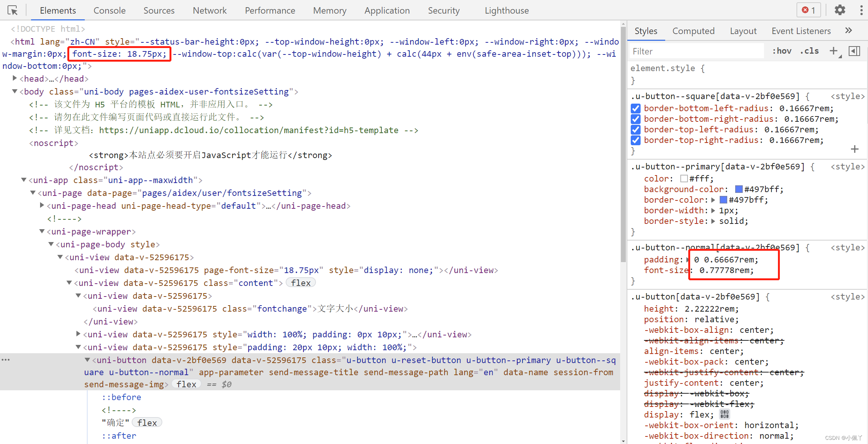Toggle the computed styles sidebar icon
The image size is (868, 444).
point(854,51)
